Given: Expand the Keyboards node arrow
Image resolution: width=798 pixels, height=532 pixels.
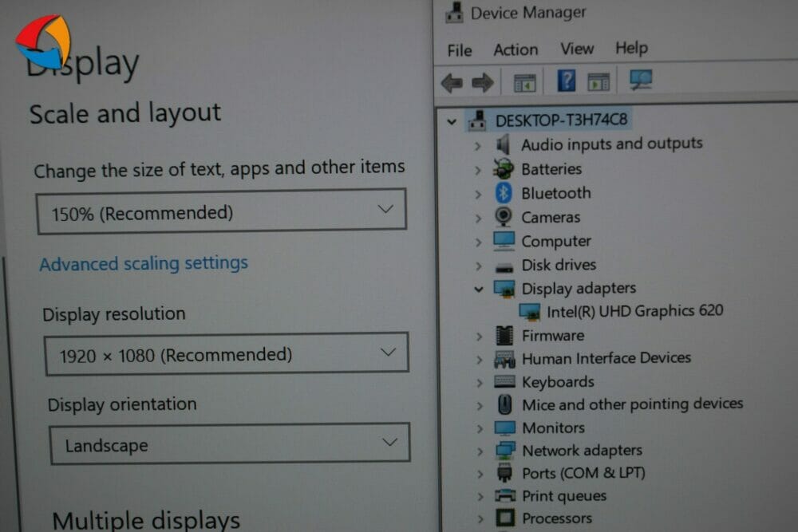Looking at the screenshot, I should click(x=480, y=383).
